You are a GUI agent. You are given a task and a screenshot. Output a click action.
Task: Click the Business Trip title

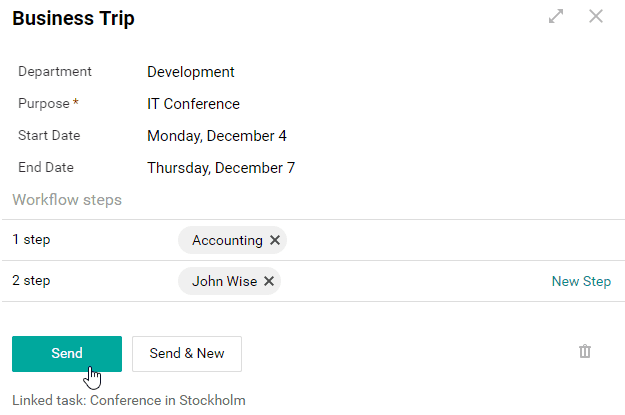coord(73,18)
